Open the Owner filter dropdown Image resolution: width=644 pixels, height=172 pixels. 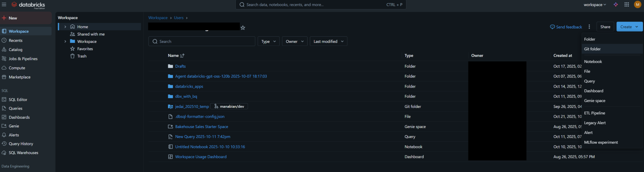coord(295,41)
